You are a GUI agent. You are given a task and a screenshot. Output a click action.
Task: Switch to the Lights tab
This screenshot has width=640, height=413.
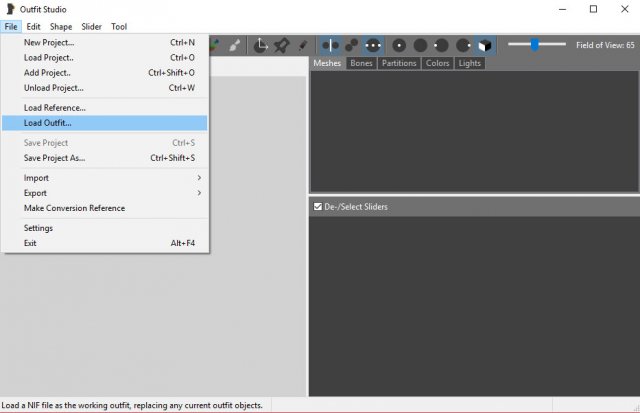469,63
